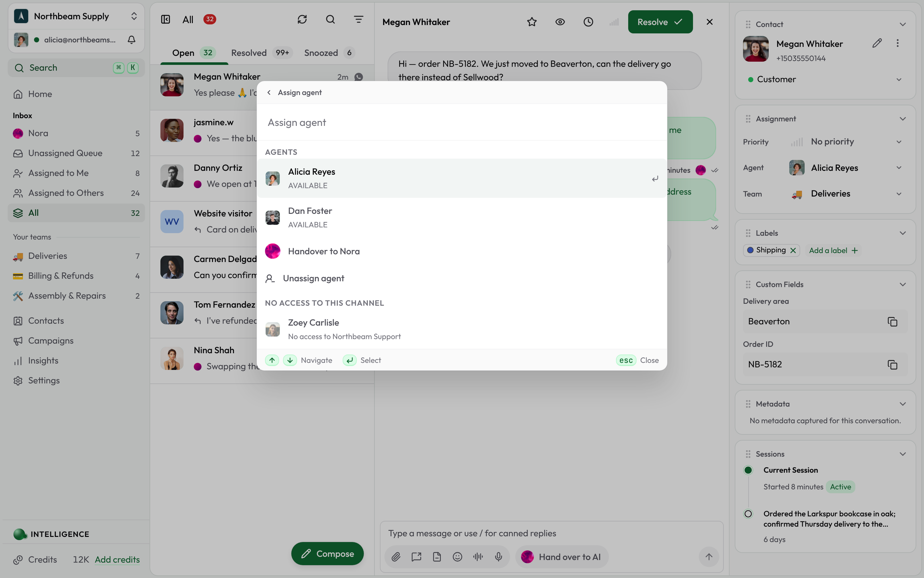Click the Add credits link
The width and height of the screenshot is (924, 578).
(x=117, y=560)
